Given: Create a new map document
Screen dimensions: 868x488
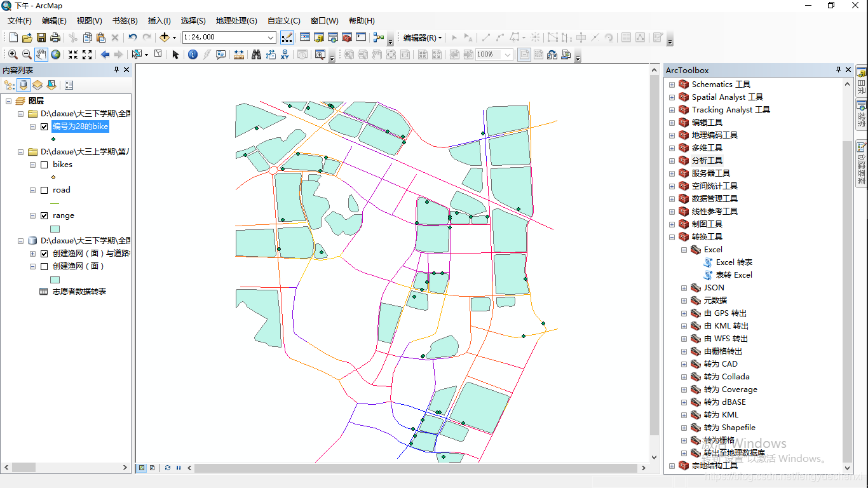Looking at the screenshot, I should pos(13,37).
